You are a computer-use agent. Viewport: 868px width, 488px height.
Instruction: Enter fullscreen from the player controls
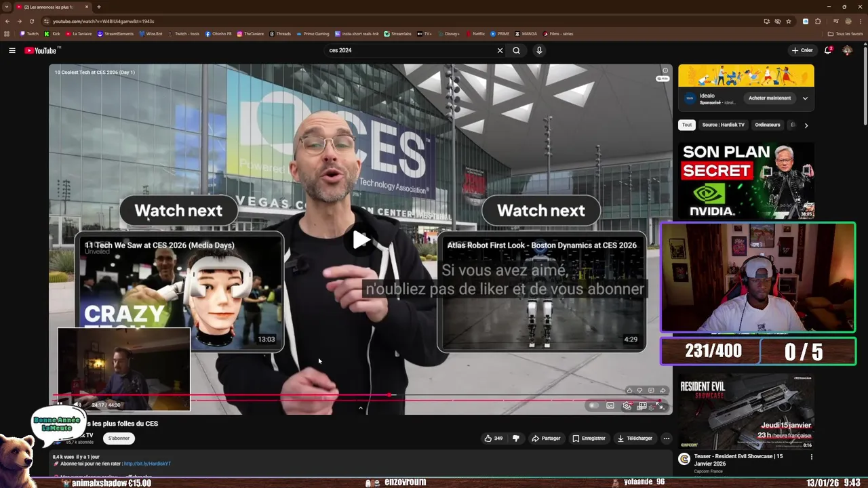pos(660,405)
